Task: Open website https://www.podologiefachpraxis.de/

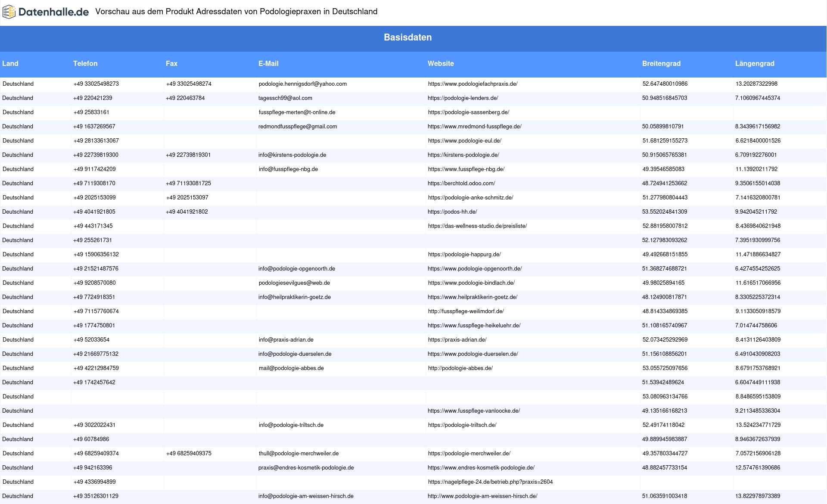Action: point(473,84)
